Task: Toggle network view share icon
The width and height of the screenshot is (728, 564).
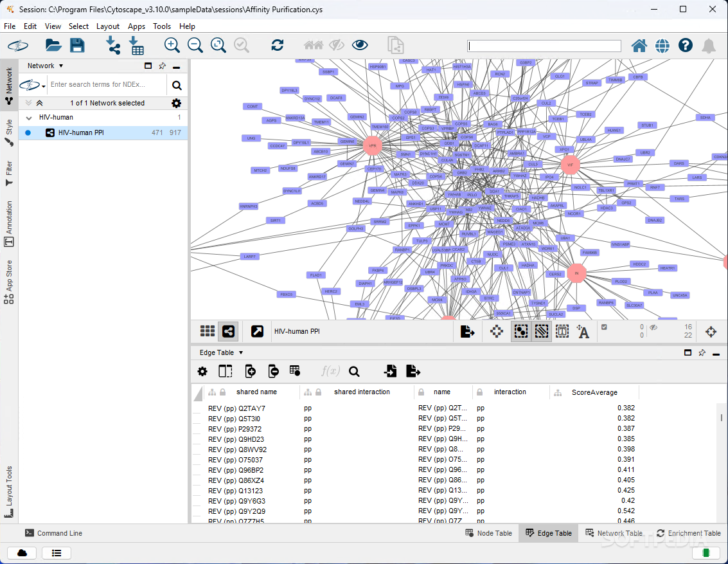Action: [229, 331]
